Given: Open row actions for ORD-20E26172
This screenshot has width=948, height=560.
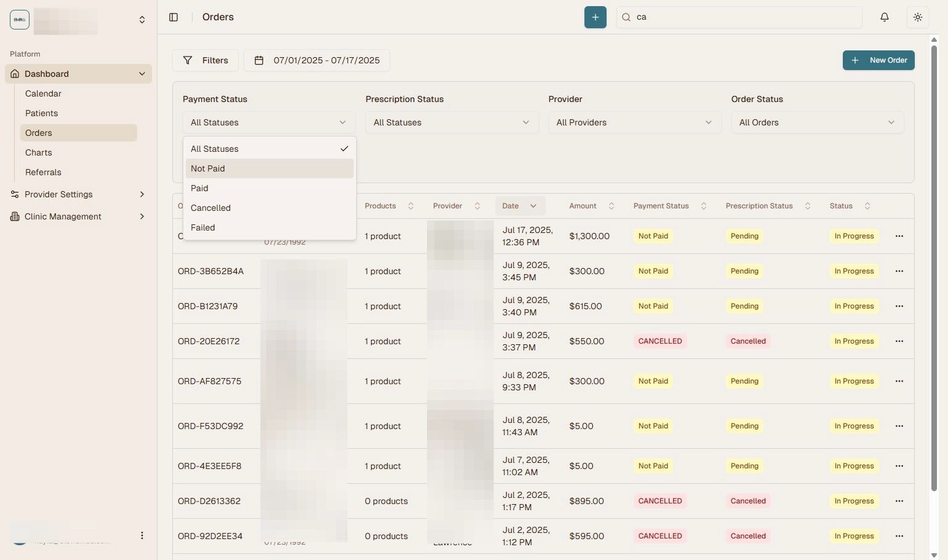Looking at the screenshot, I should click(899, 341).
